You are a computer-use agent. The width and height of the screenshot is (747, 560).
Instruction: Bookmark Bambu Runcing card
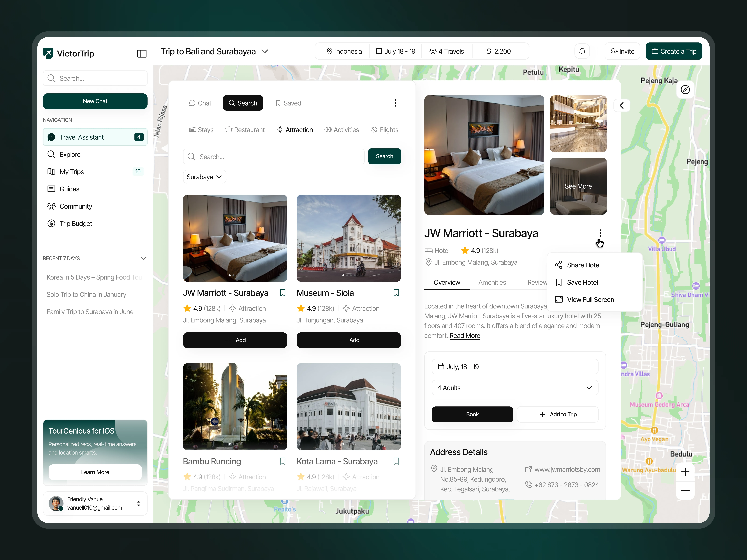(x=283, y=461)
